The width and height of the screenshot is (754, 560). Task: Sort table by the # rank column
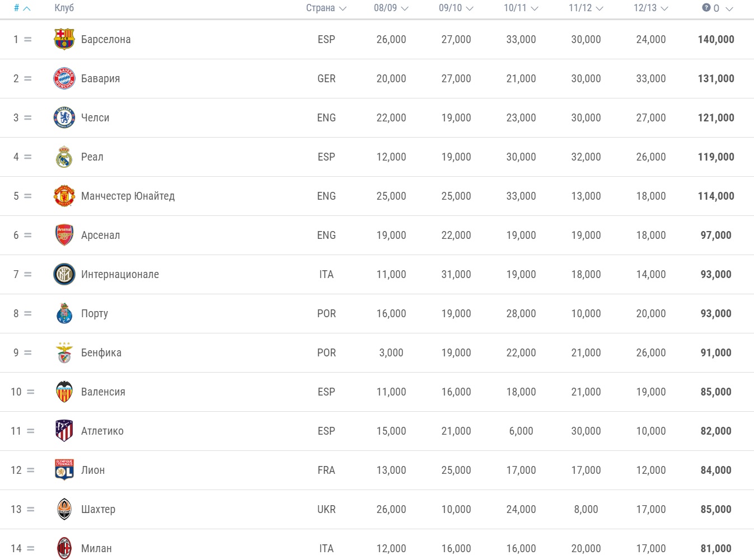(x=22, y=8)
